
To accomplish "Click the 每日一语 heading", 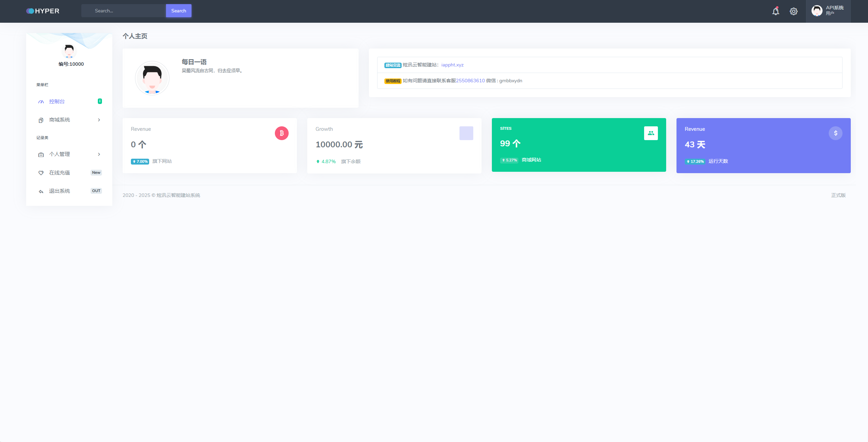I will pyautogui.click(x=194, y=62).
